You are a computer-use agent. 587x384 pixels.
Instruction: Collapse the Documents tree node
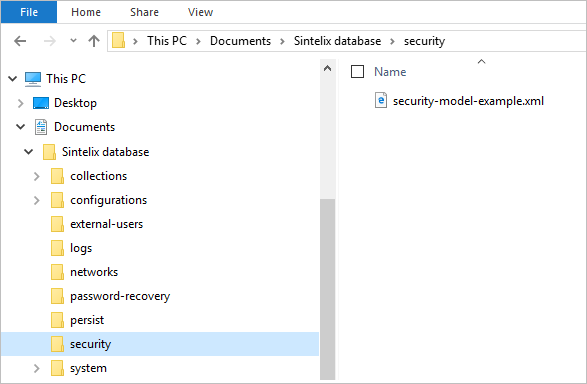coord(21,127)
